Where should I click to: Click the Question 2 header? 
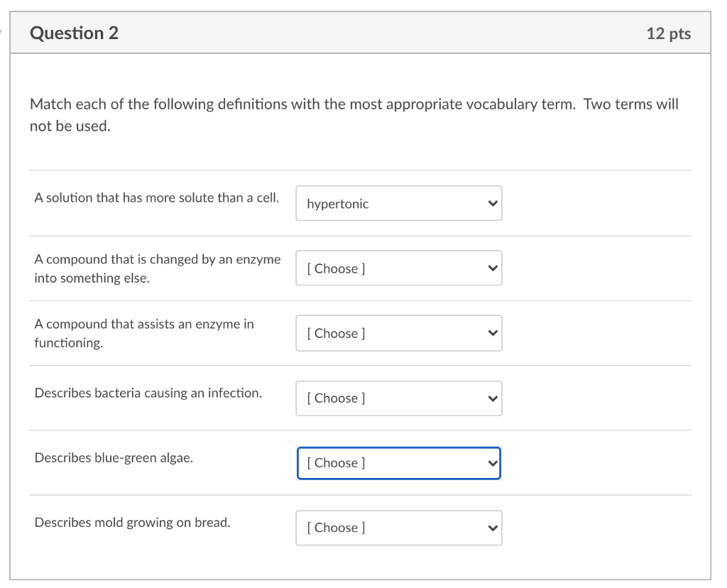[75, 33]
